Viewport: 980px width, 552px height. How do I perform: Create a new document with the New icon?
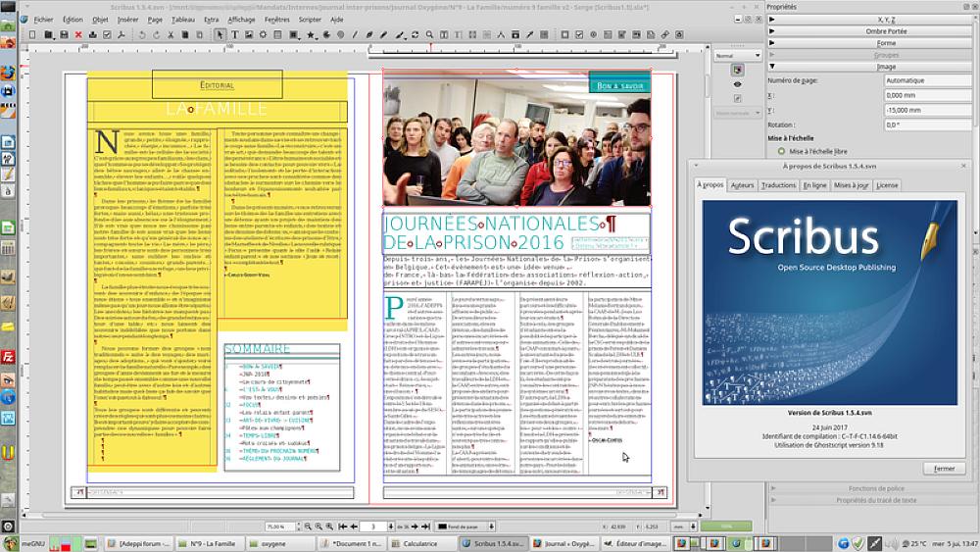[32, 35]
